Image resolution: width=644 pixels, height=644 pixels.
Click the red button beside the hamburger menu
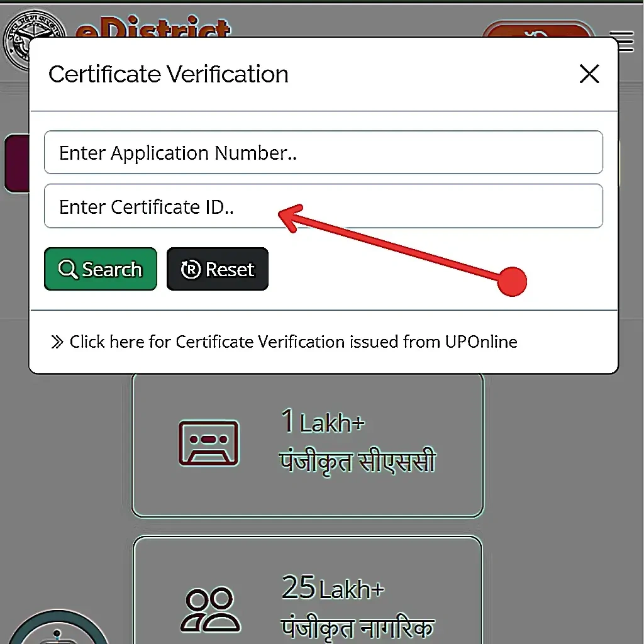[538, 30]
